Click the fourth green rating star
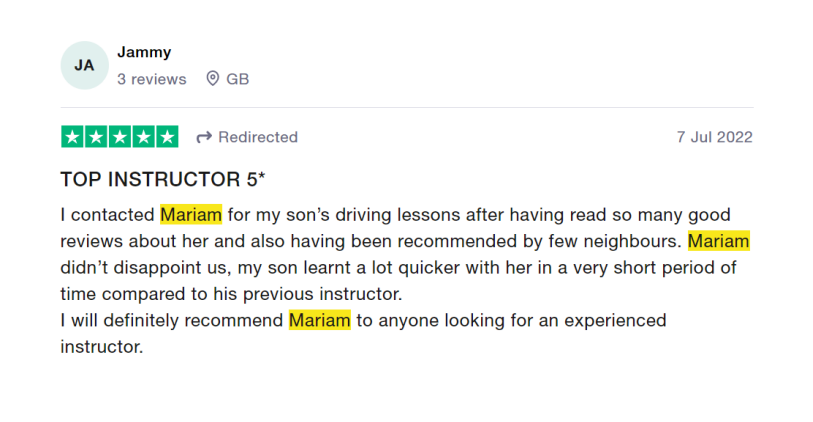The height and width of the screenshot is (422, 813). tap(144, 137)
